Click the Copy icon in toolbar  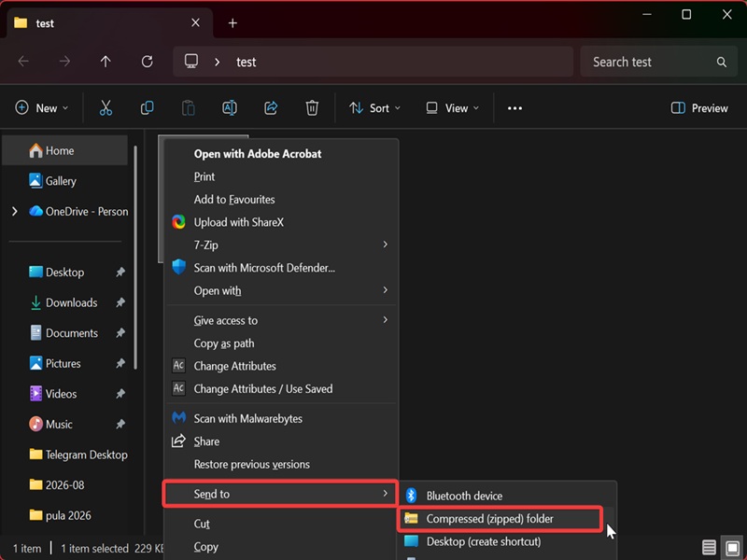(x=148, y=108)
